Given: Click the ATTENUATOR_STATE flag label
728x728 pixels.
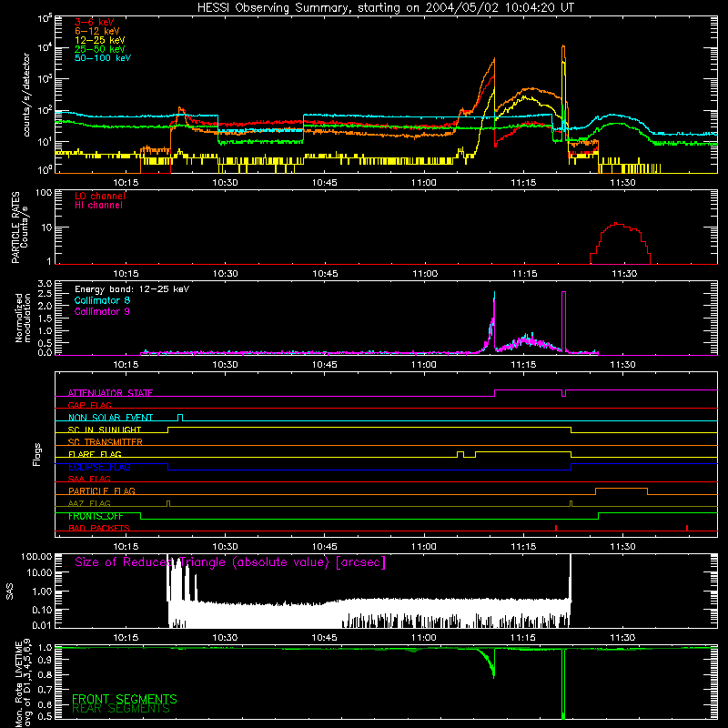Looking at the screenshot, I should click(110, 393).
